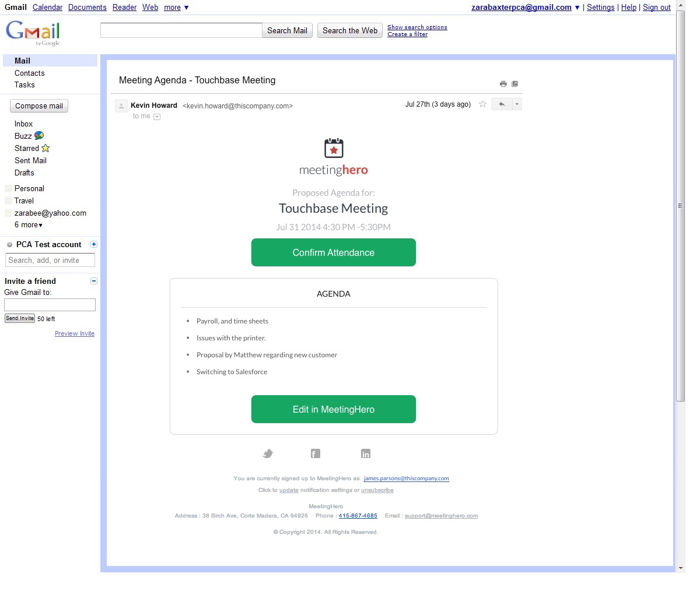The height and width of the screenshot is (612, 700).
Task: Click the support@meetinghero.com link
Action: tap(441, 516)
